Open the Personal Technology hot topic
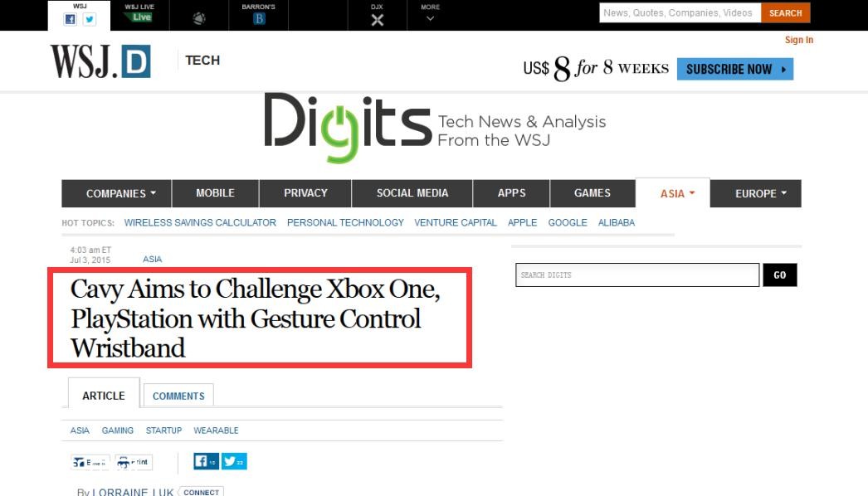Image resolution: width=868 pixels, height=496 pixels. [345, 222]
